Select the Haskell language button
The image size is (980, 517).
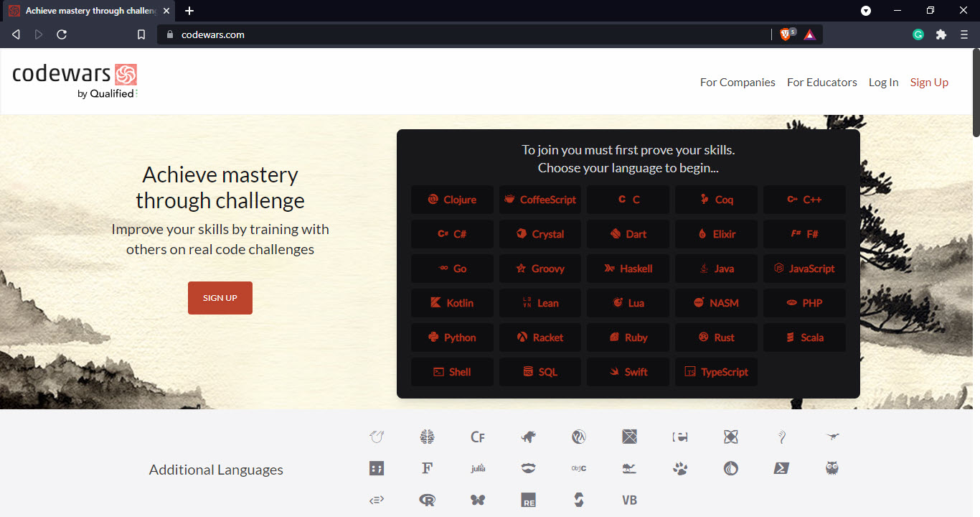click(x=628, y=269)
